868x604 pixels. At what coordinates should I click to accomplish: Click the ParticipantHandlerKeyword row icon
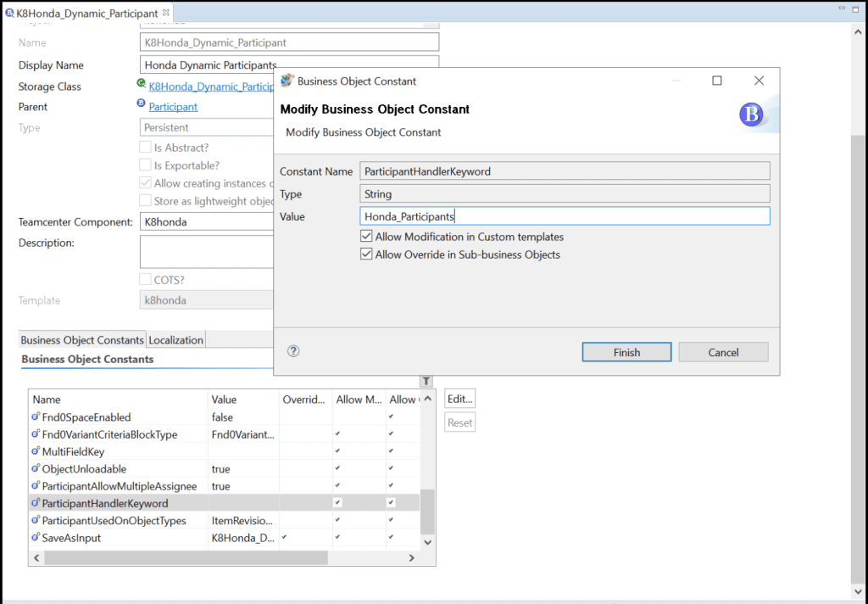[36, 503]
